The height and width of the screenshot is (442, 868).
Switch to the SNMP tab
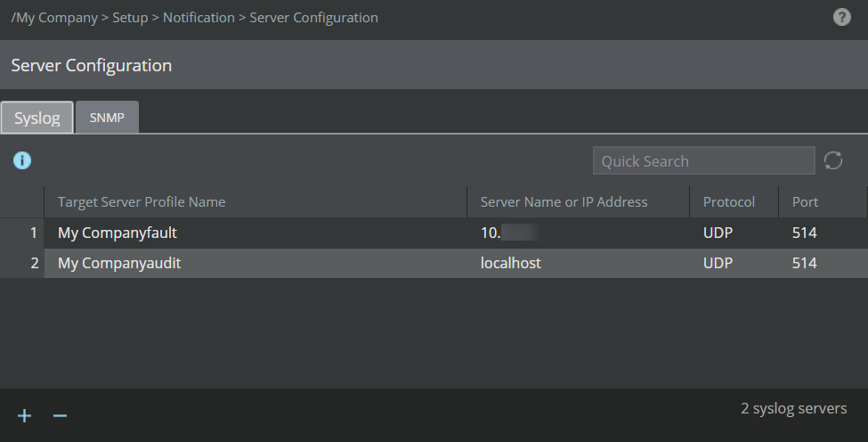pyautogui.click(x=107, y=118)
